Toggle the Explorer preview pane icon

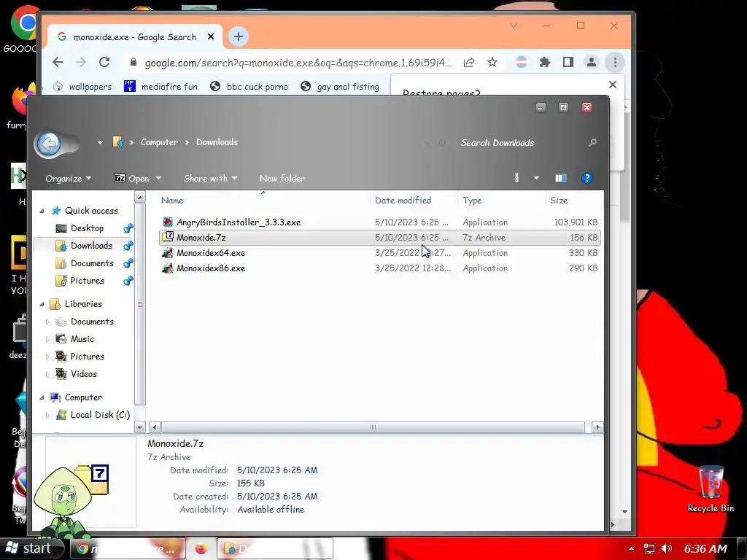click(x=561, y=178)
